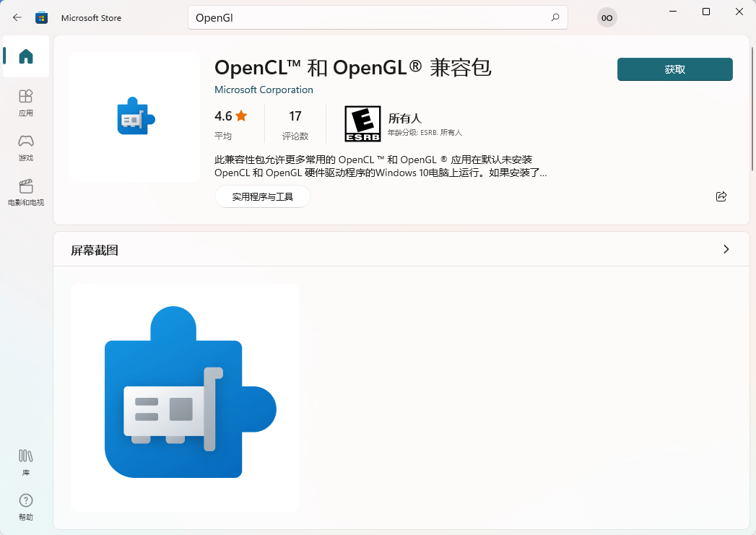Click the back navigation arrow
The height and width of the screenshot is (535, 756).
(17, 17)
